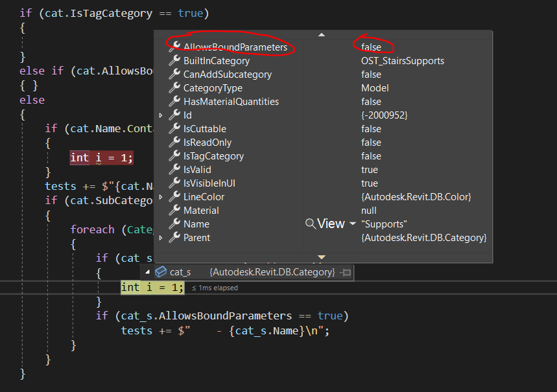The height and width of the screenshot is (392, 557).
Task: Click the scroll-down arrow below the DataTip list
Action: pyautogui.click(x=322, y=257)
